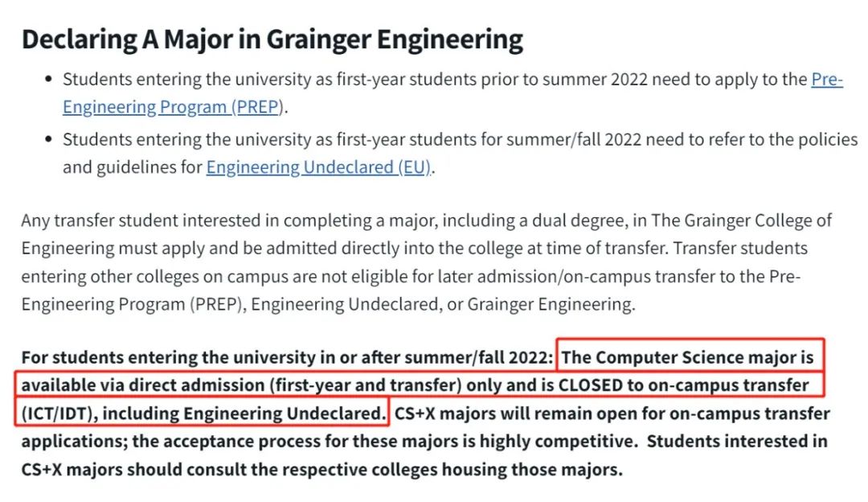Click the word CLOSED in the bold paragraph
Image resolution: width=868 pixels, height=502 pixels.
(x=590, y=385)
